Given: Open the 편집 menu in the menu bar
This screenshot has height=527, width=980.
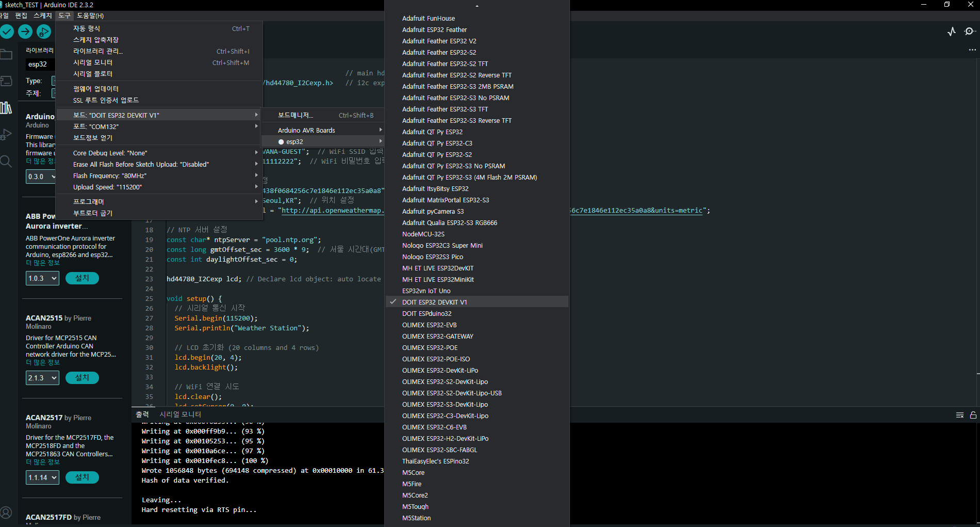Looking at the screenshot, I should click(x=21, y=16).
